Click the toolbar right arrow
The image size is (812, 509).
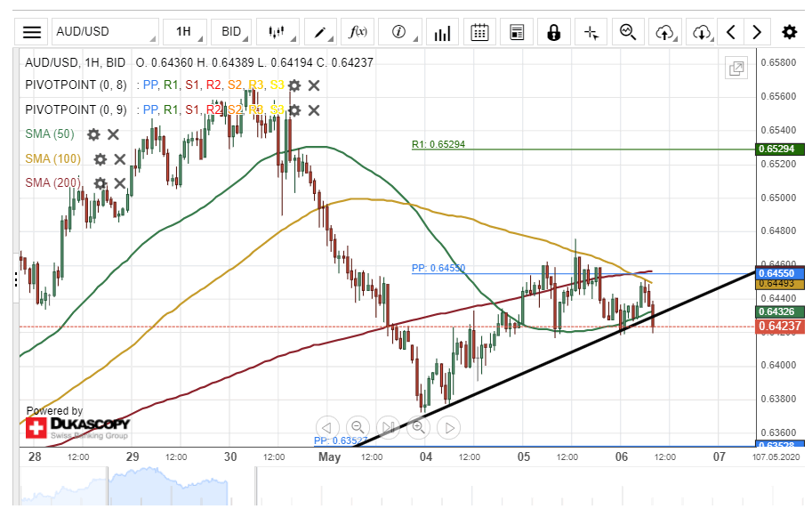(757, 32)
